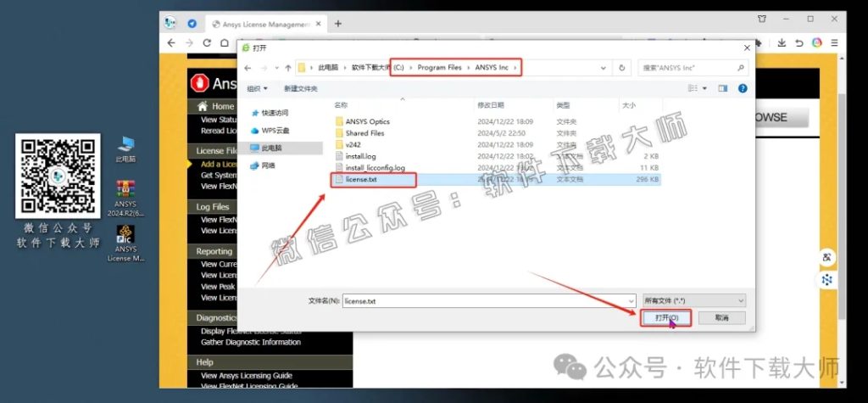Expand the 文件名 combo box dropdown arrow

pos(632,301)
